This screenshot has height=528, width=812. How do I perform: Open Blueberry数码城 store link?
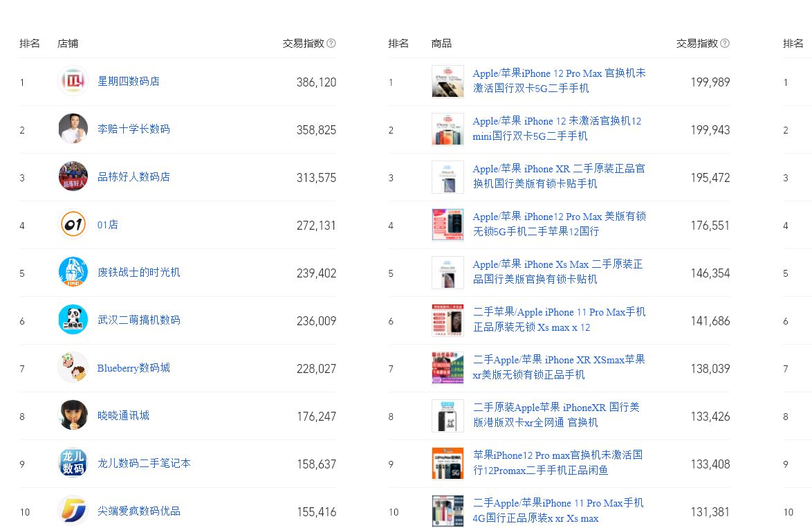click(133, 368)
